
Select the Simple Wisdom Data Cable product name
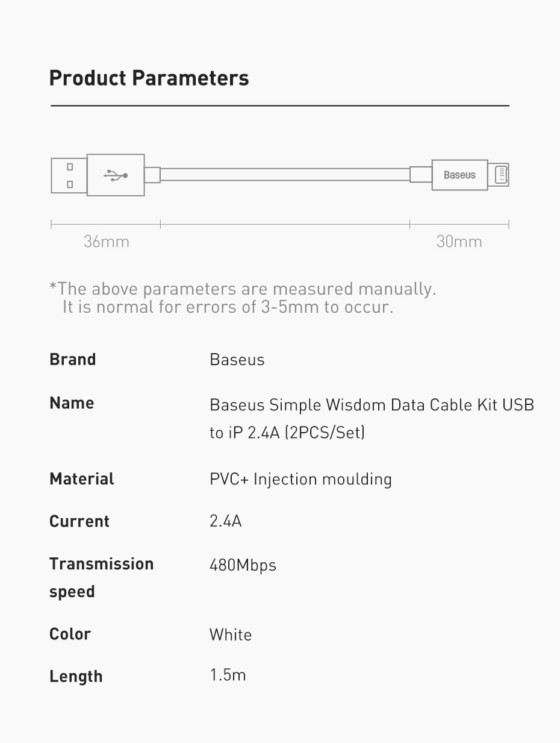tap(372, 418)
